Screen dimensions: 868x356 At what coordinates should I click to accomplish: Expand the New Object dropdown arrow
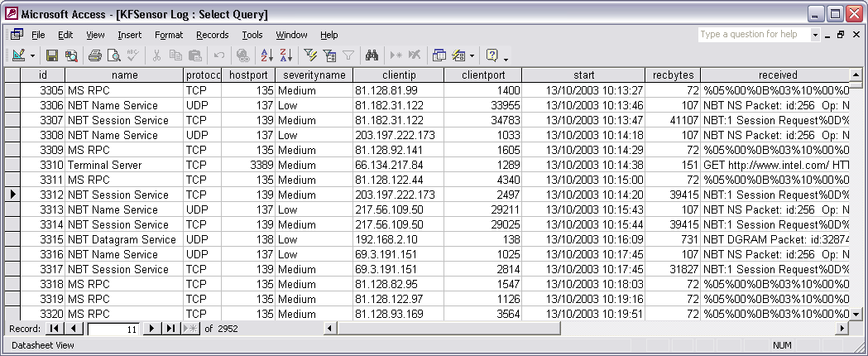pos(472,55)
